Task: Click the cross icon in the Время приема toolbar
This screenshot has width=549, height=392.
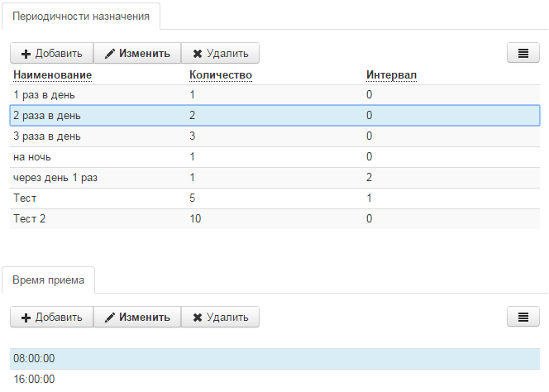Action: click(198, 318)
